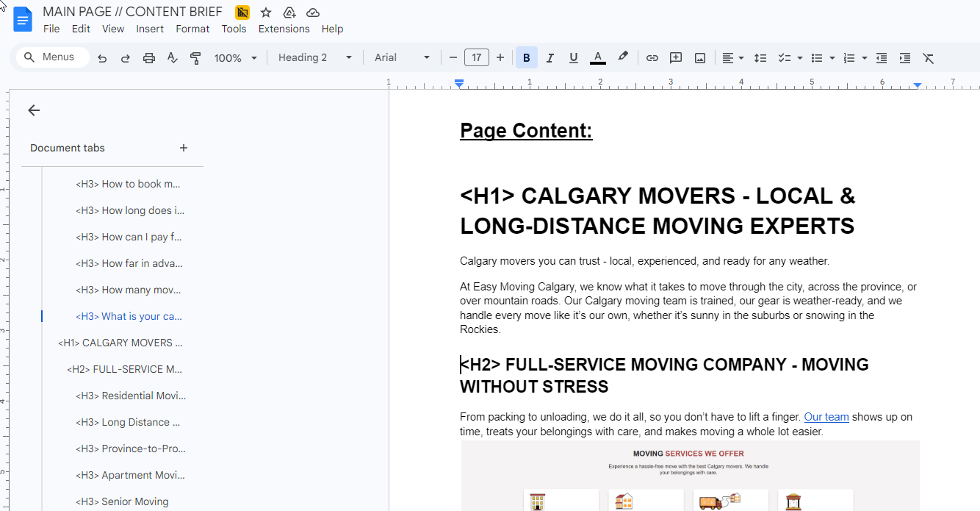This screenshot has width=980, height=511.
Task: Open the Heading 2 style dropdown
Action: (315, 57)
